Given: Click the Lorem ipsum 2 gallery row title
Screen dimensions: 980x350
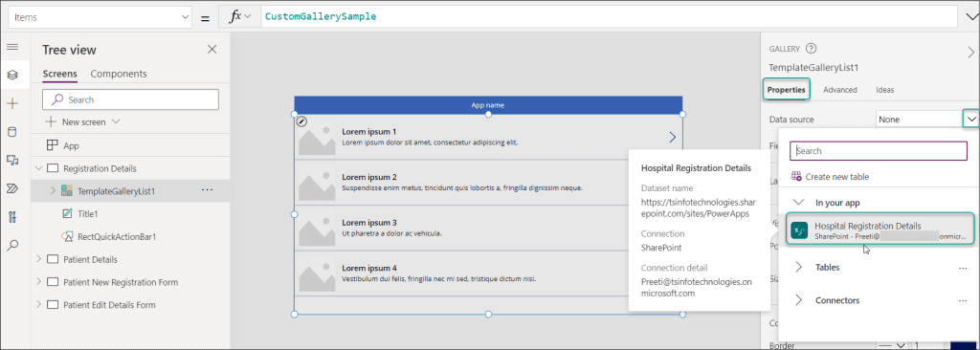Looking at the screenshot, I should point(368,177).
